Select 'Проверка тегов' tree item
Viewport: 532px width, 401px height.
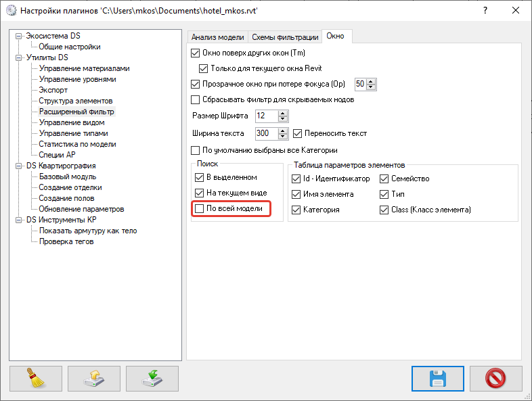coord(66,241)
